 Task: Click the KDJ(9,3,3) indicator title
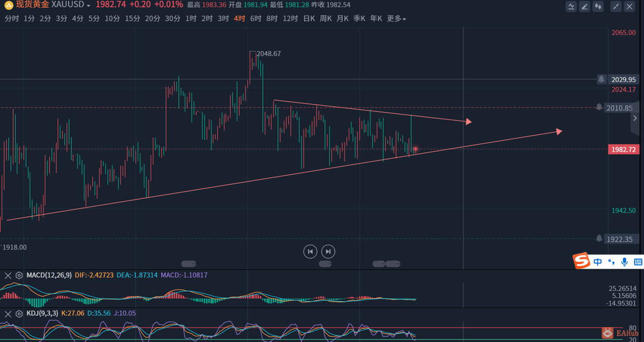point(43,313)
